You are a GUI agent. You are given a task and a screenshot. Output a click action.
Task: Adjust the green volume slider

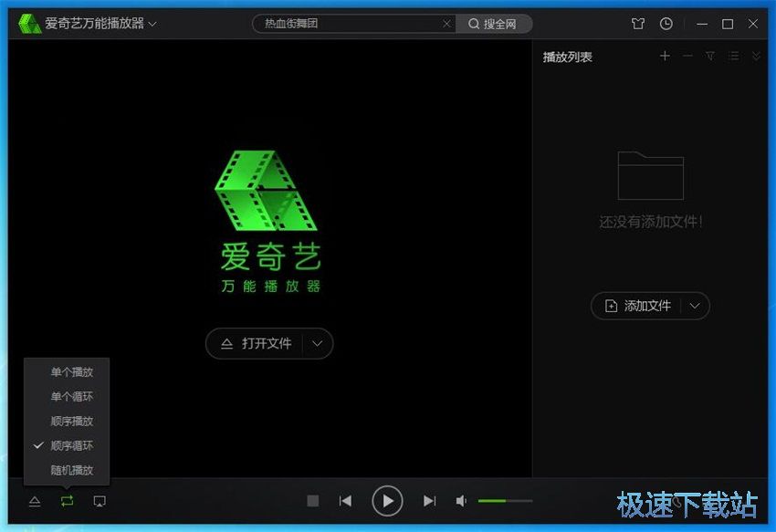coord(505,501)
